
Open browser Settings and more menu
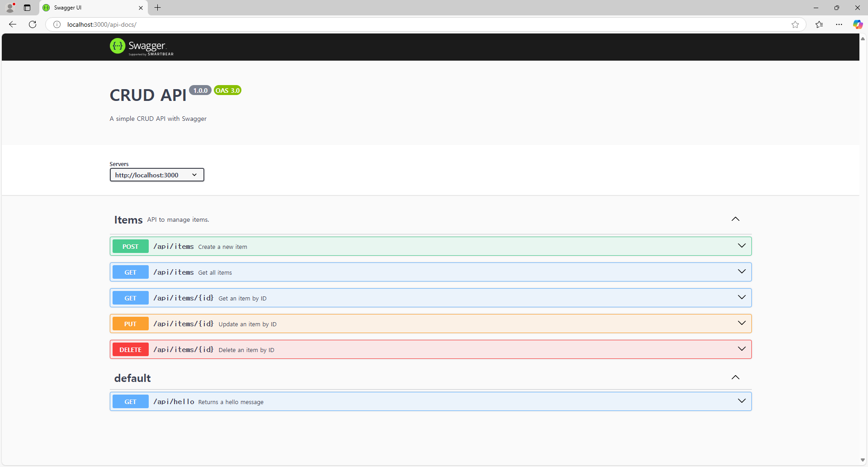839,24
